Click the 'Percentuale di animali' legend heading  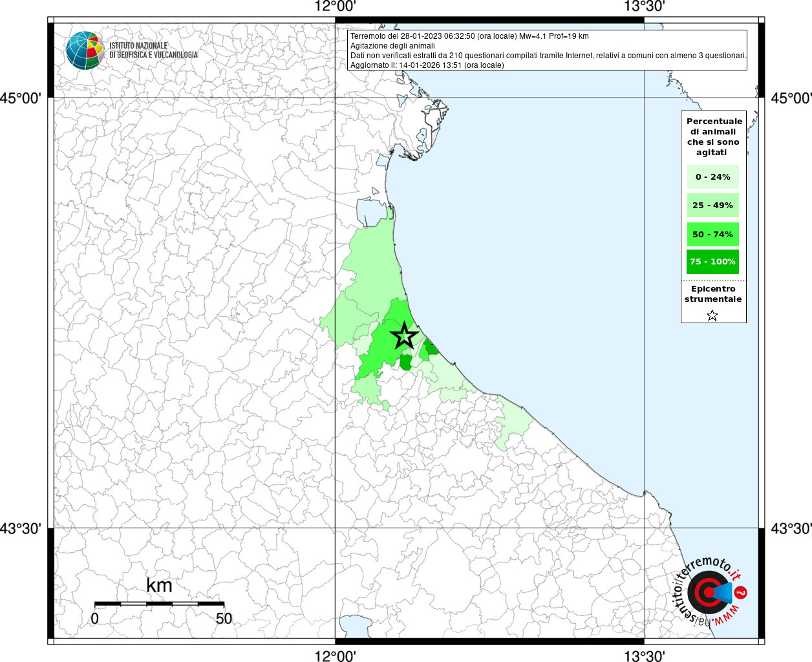(714, 136)
